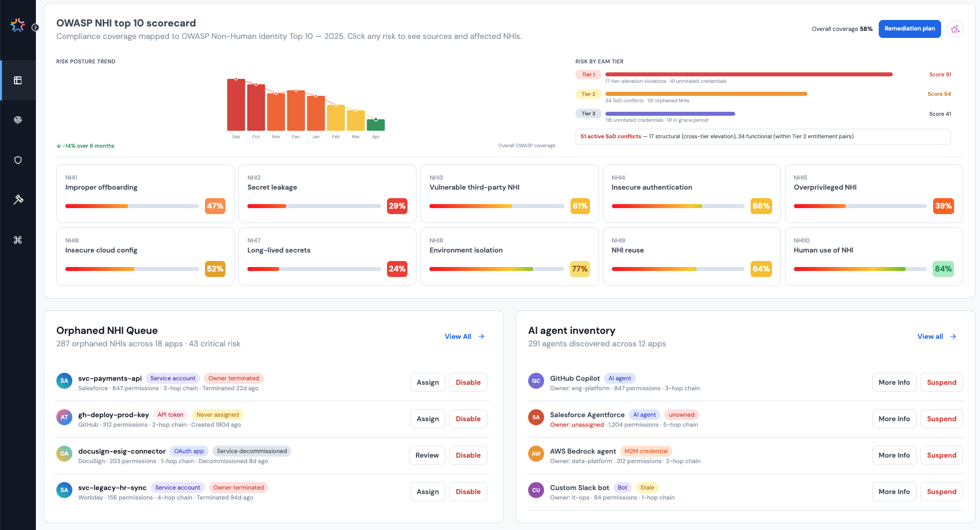
Task: Open the NHI7 Long-lived secrets card
Action: click(327, 257)
